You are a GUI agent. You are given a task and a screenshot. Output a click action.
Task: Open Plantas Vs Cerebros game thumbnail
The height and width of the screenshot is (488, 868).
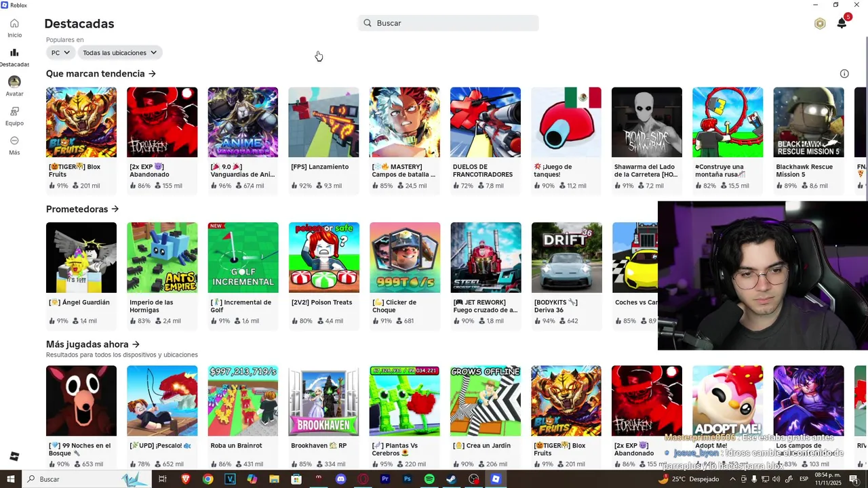pyautogui.click(x=405, y=401)
